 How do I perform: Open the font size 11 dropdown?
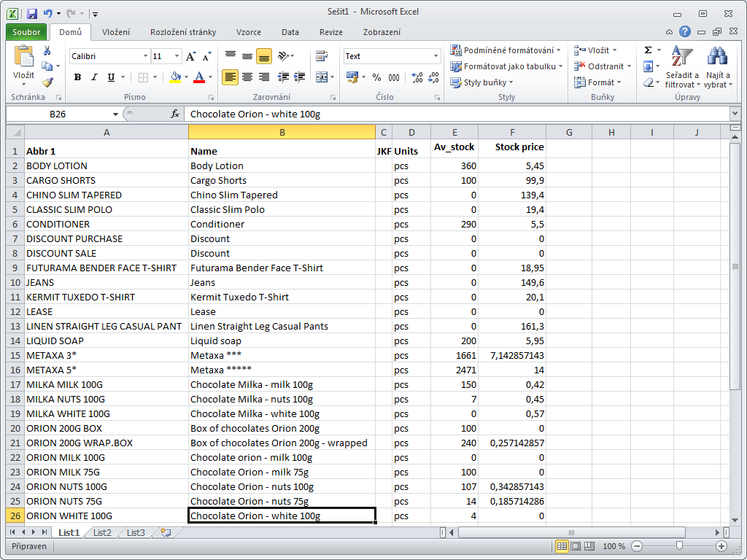(x=177, y=56)
